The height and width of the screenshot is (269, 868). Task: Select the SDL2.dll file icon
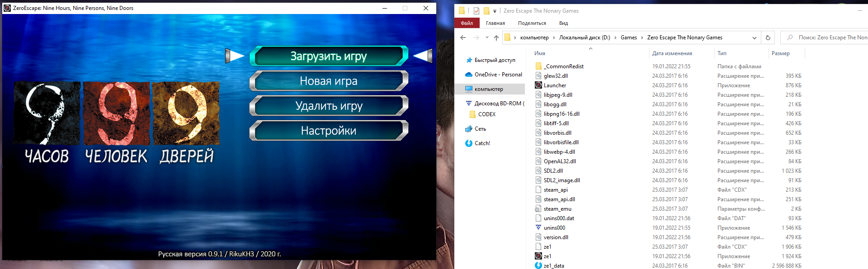click(x=538, y=171)
